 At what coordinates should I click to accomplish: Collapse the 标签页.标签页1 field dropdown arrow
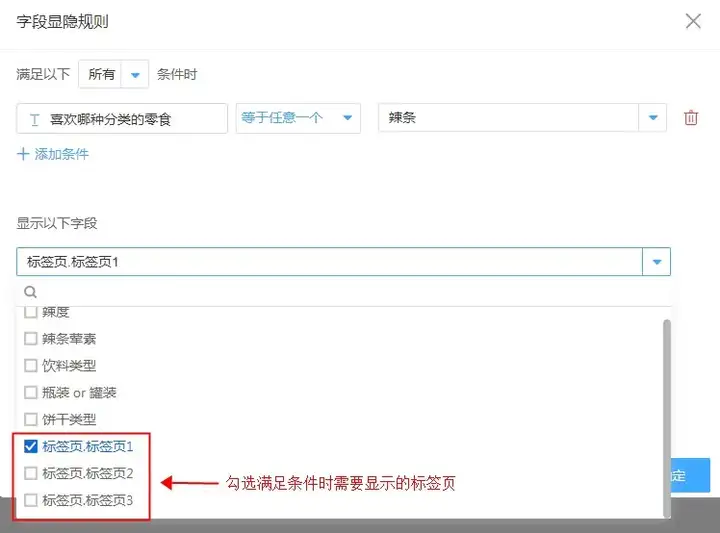point(657,262)
